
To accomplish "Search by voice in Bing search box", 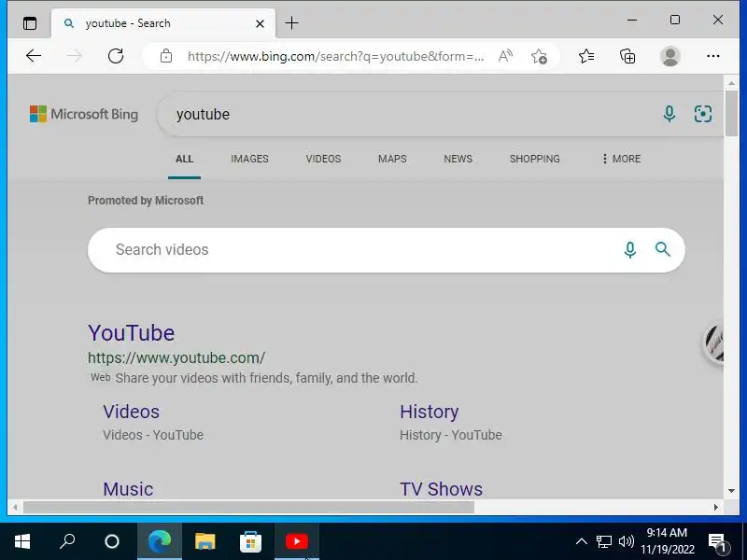I will click(x=669, y=114).
